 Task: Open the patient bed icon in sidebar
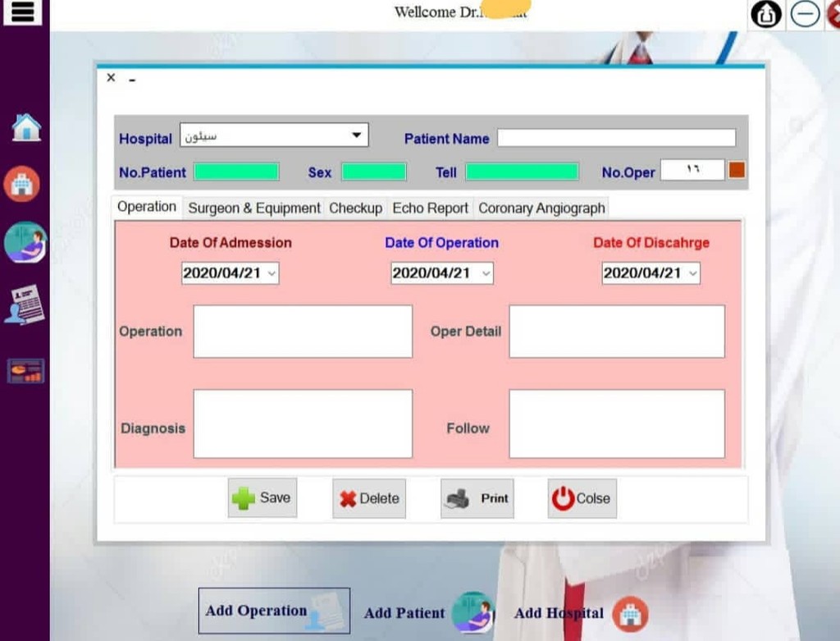[x=25, y=242]
